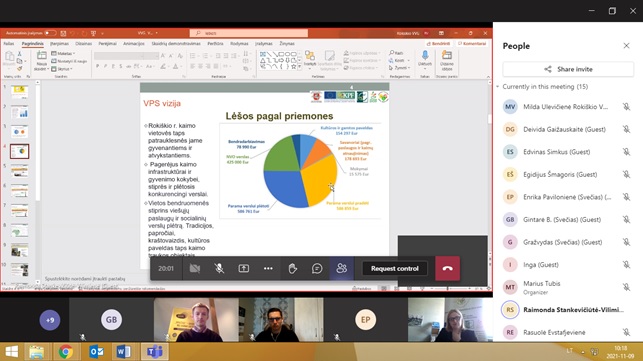Hide participants panel via people icon
Viewport: 643px width, 361px height.
tap(342, 269)
